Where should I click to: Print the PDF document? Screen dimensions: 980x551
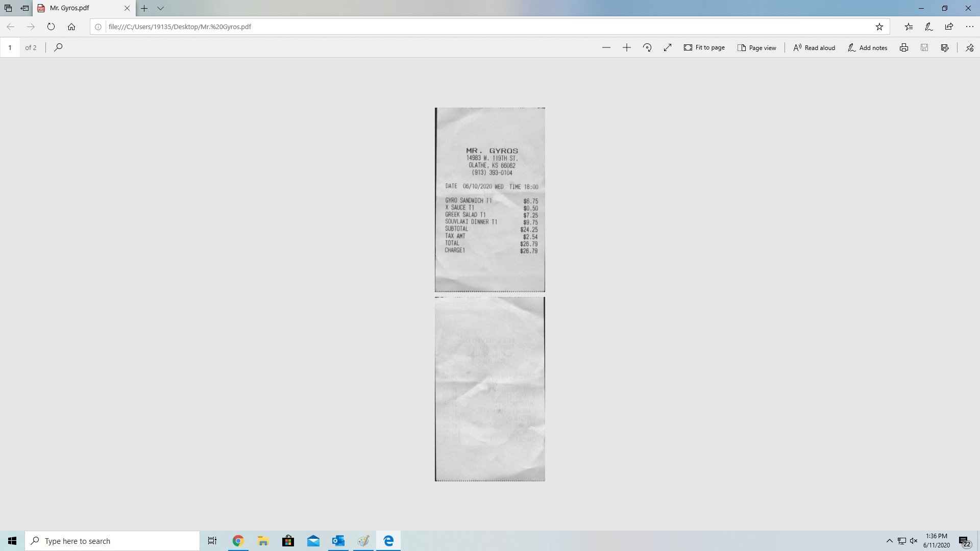point(903,47)
